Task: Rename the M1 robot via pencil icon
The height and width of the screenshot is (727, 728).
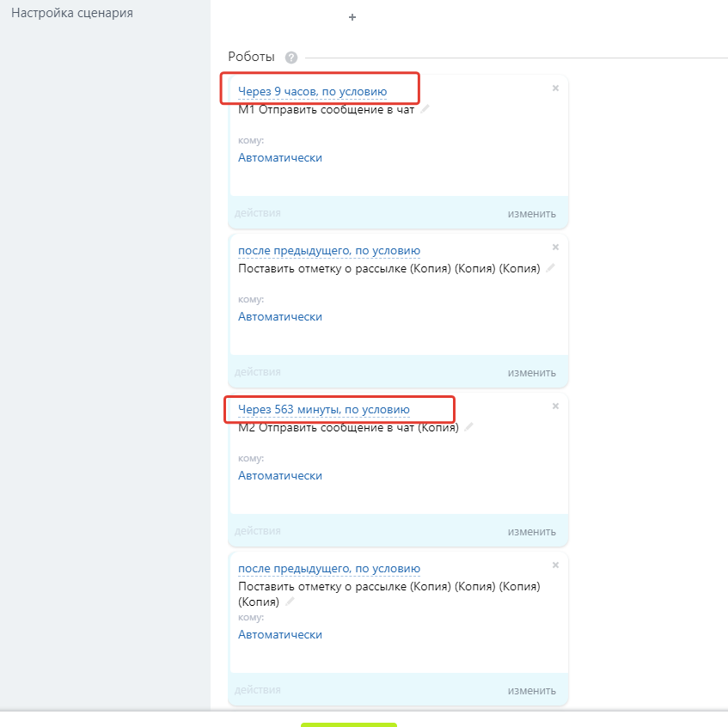Action: tap(425, 109)
